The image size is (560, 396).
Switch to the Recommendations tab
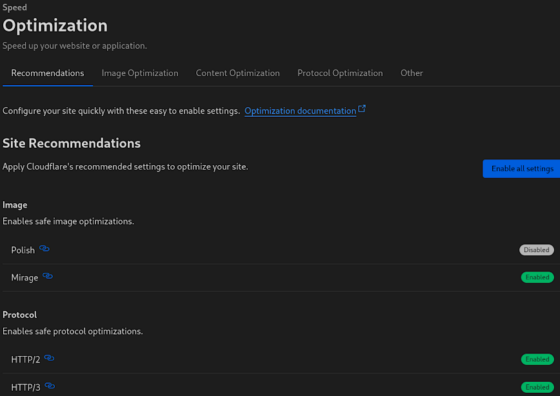[x=48, y=73]
